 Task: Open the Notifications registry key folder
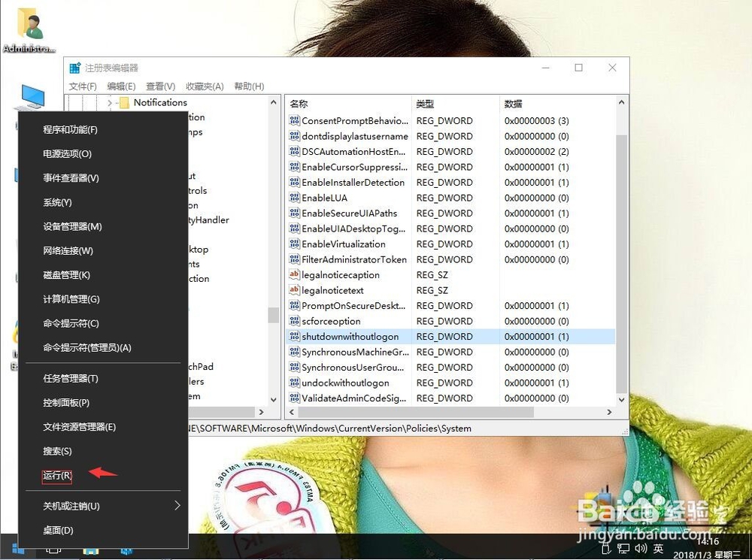click(x=159, y=102)
